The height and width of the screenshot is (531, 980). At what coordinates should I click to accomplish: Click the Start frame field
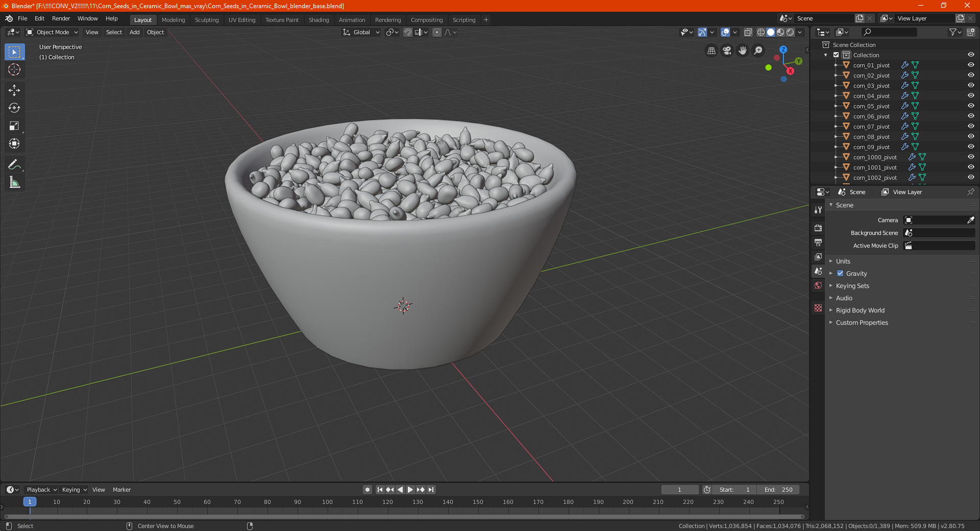pyautogui.click(x=734, y=490)
